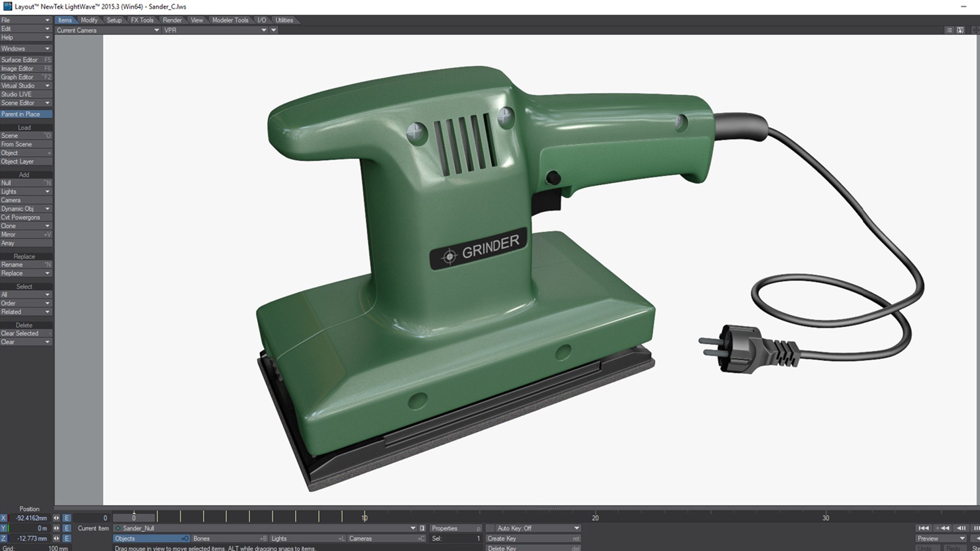
Task: Click the step backward playback button
Action: tap(961, 528)
